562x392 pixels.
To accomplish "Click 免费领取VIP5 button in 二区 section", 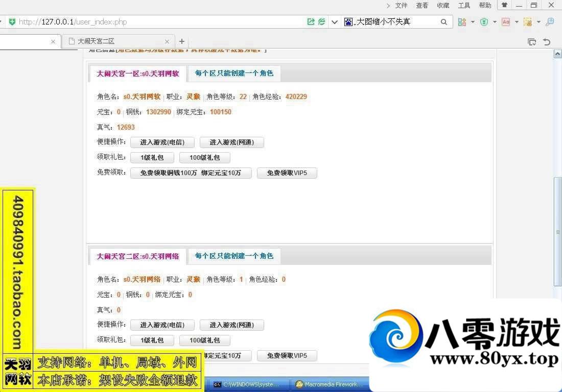I will click(287, 356).
